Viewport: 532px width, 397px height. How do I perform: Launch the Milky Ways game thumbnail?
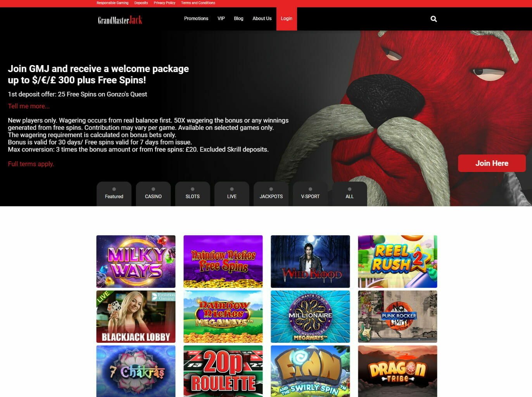click(136, 261)
